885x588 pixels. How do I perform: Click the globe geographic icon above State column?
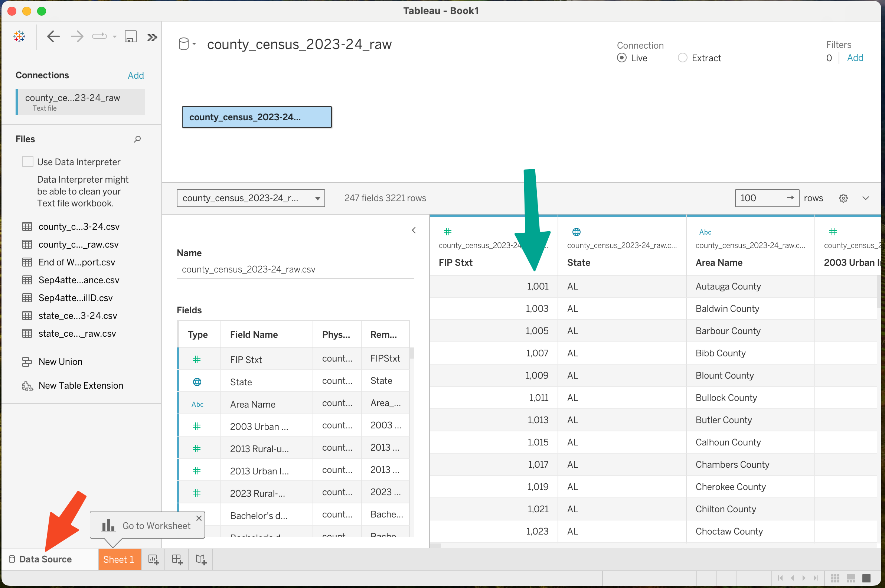pos(576,232)
